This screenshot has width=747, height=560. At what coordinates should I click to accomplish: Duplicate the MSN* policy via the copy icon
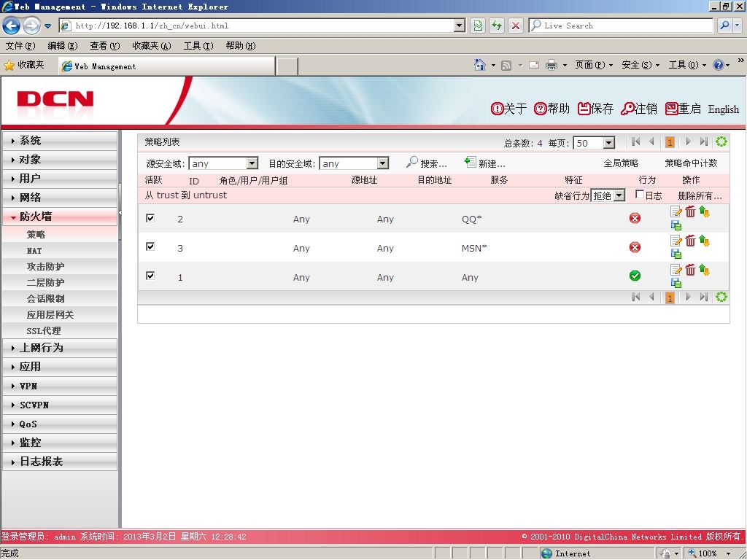point(676,254)
